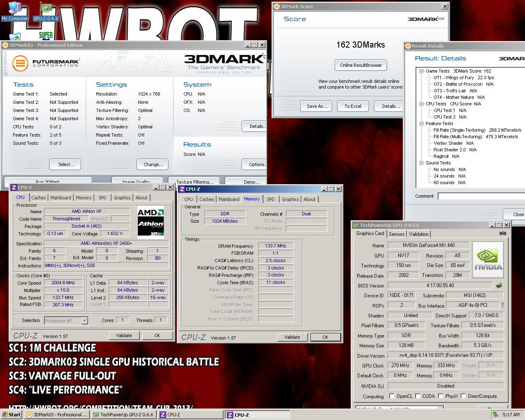Image resolution: width=525 pixels, height=420 pixels.
Task: Click the AMD Athlon XP logo in CPU-Z
Action: [x=151, y=222]
